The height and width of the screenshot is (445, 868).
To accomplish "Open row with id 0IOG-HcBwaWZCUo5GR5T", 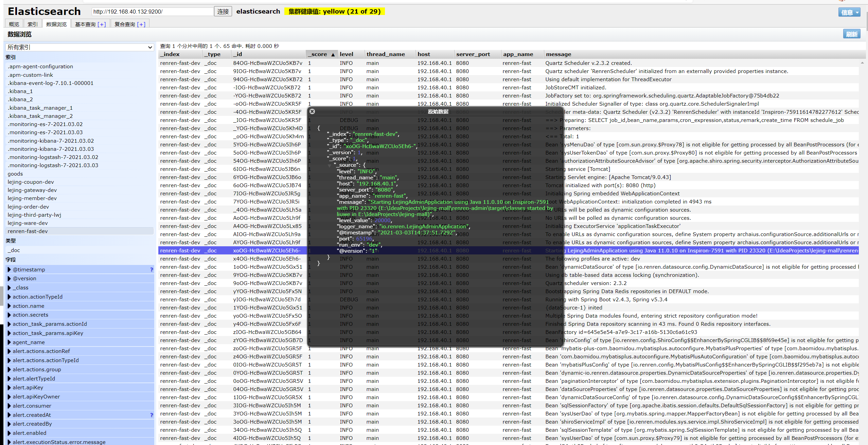I will pyautogui.click(x=509, y=364).
